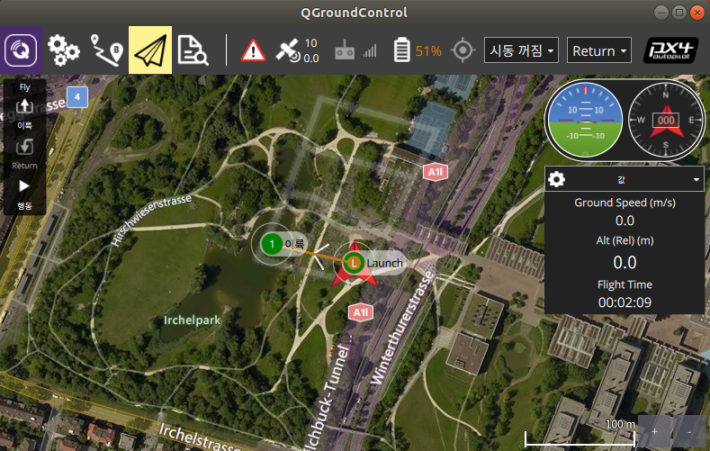Click the compass heading instrument
This screenshot has width=710, height=451.
coord(666,120)
